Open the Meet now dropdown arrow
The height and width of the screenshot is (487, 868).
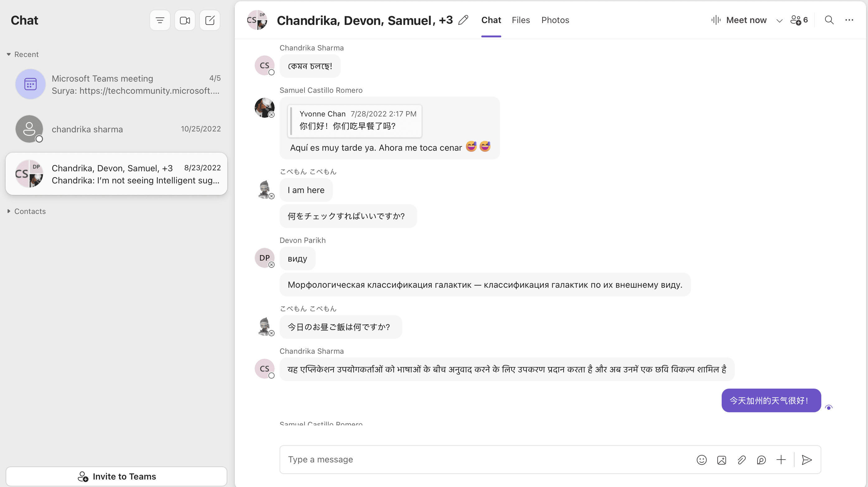779,21
